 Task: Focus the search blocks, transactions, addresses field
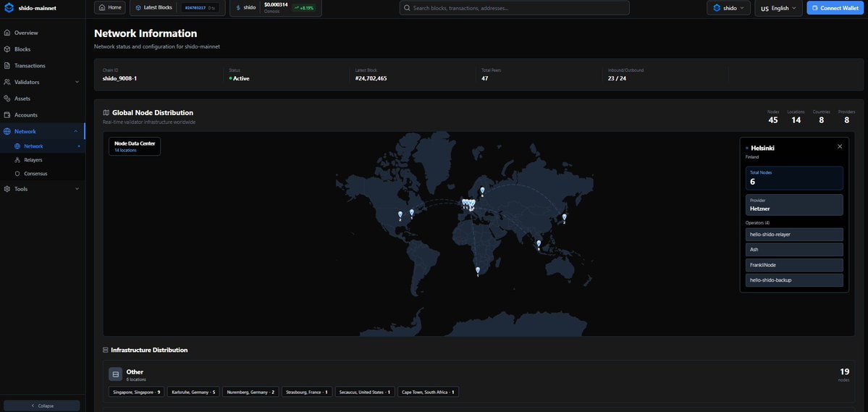(514, 8)
